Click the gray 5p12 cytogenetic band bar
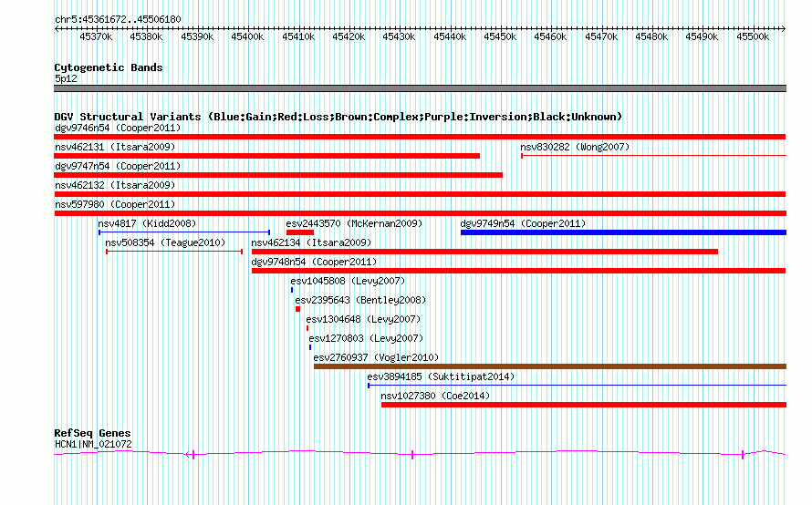This screenshot has height=505, width=812. pos(420,88)
